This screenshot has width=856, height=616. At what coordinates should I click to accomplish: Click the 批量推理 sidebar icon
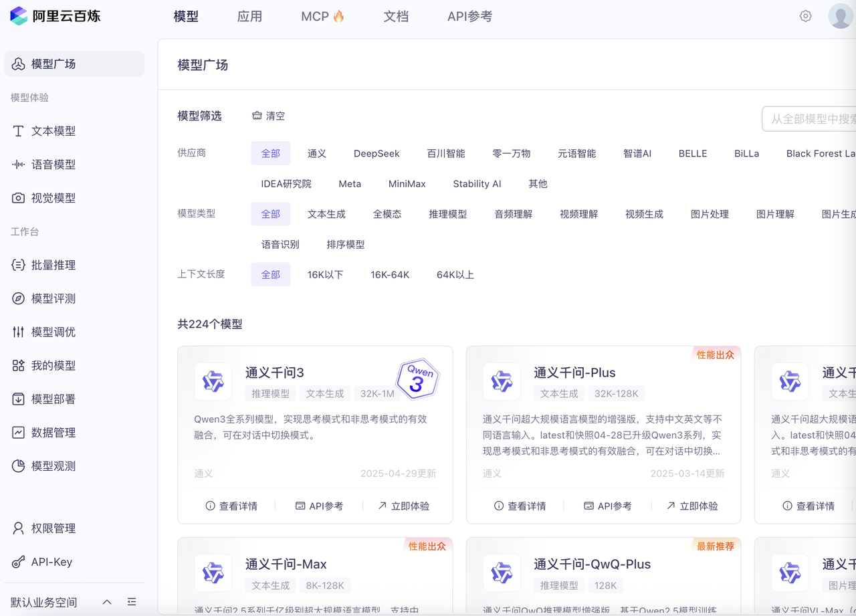[18, 265]
